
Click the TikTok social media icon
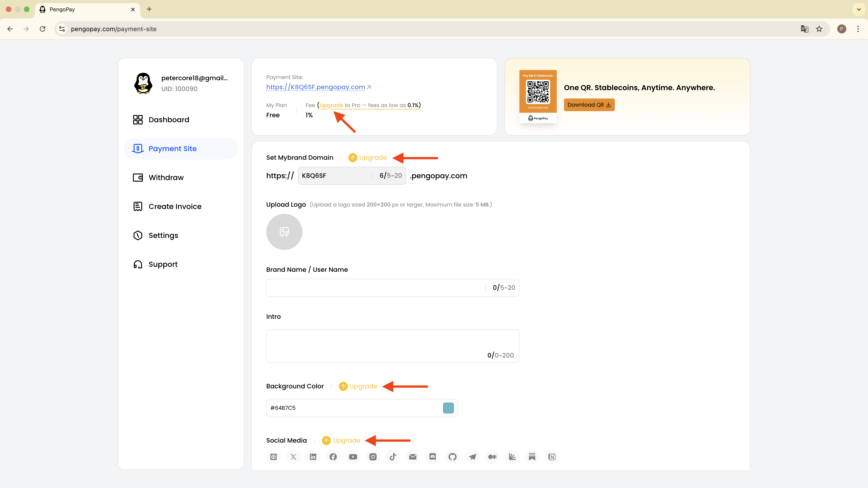pos(393,457)
